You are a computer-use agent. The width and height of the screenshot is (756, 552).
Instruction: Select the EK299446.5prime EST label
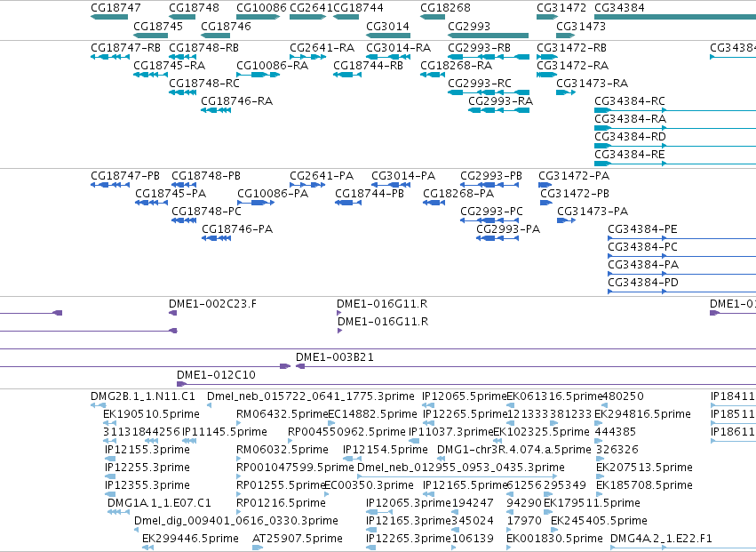coord(190,539)
